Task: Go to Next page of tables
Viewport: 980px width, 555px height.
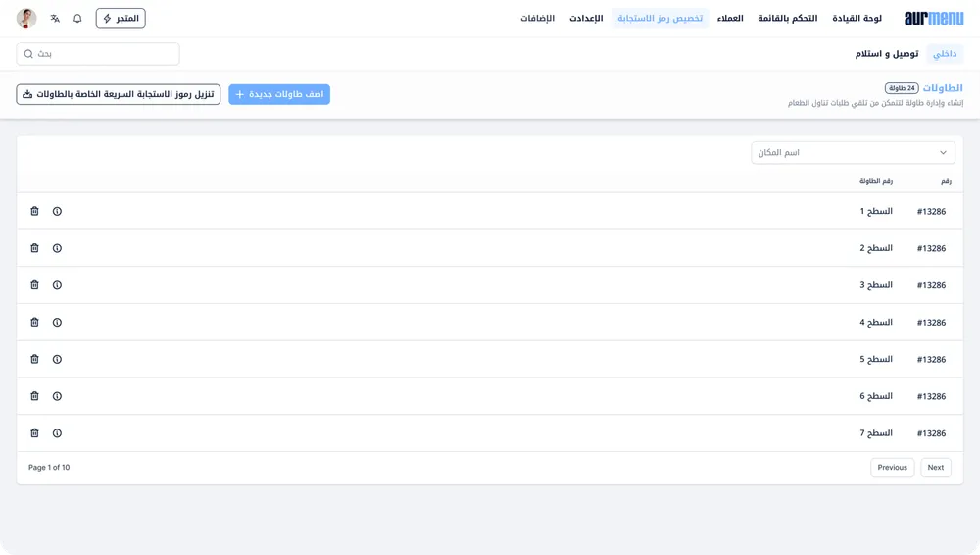Action: (936, 468)
